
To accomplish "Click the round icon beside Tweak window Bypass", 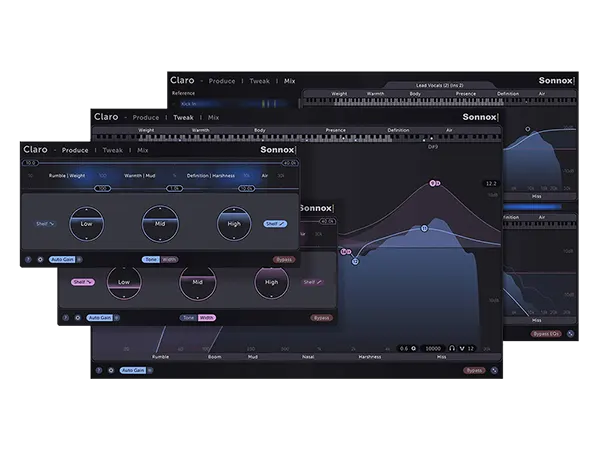I will coord(494,370).
